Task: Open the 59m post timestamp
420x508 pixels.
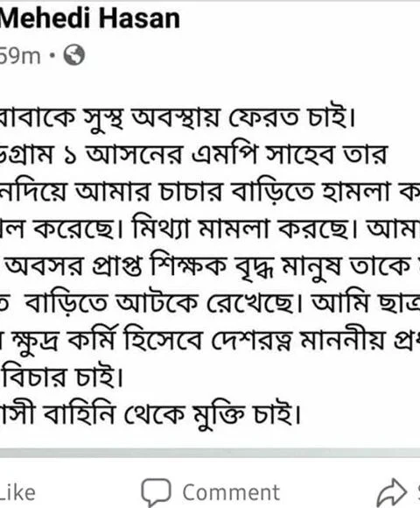Action: [x=20, y=56]
